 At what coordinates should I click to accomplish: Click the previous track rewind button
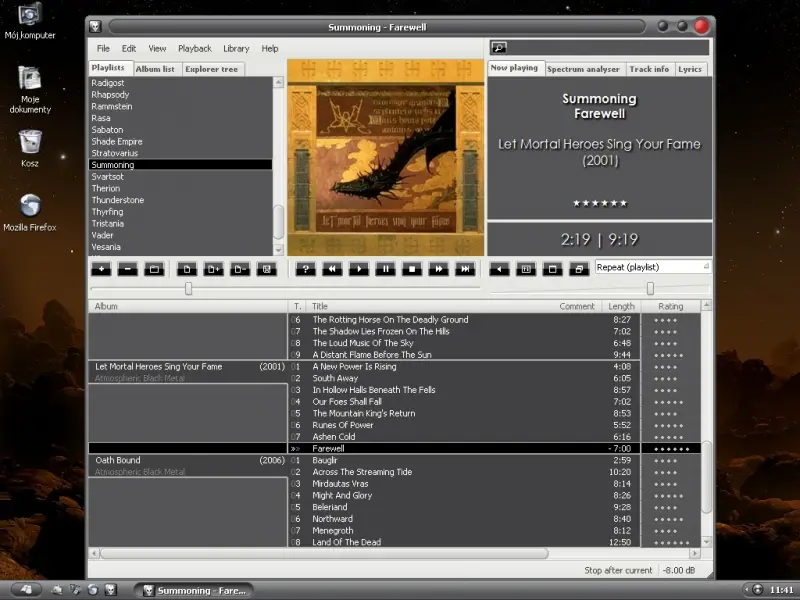[332, 269]
